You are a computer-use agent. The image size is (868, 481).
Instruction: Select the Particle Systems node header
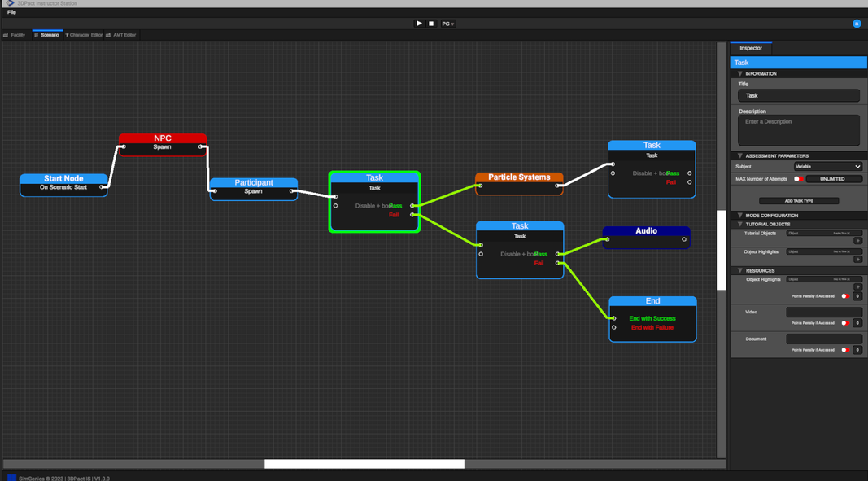click(519, 177)
